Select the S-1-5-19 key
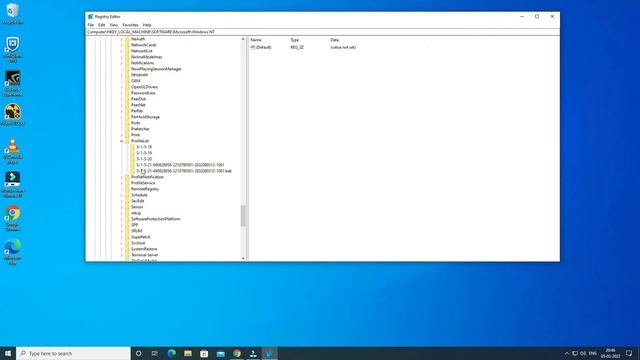Image resolution: width=640 pixels, height=360 pixels. coord(144,153)
